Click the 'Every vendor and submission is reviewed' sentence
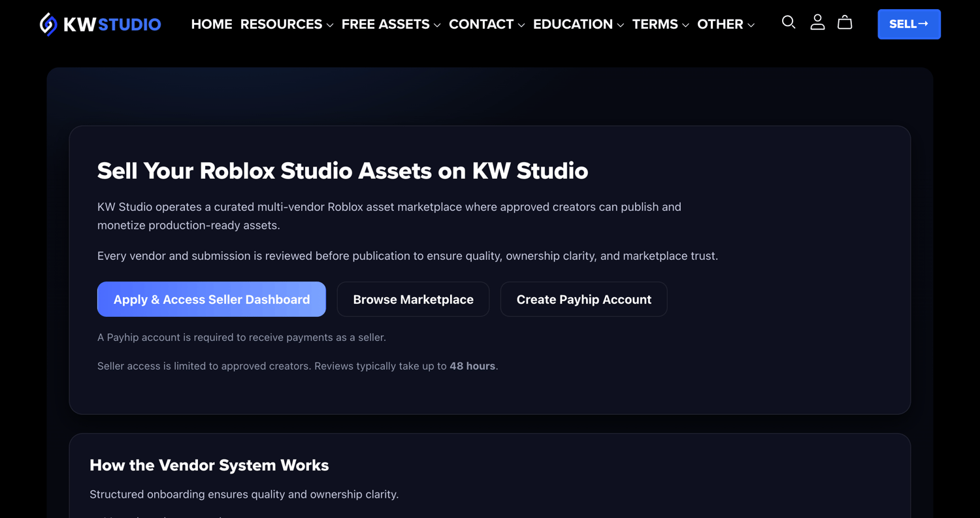 point(408,256)
